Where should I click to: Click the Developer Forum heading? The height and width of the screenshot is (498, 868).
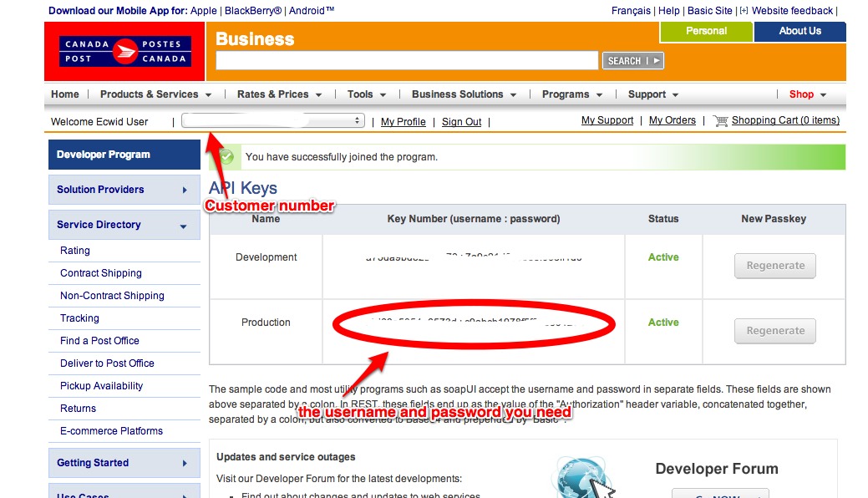tap(717, 469)
